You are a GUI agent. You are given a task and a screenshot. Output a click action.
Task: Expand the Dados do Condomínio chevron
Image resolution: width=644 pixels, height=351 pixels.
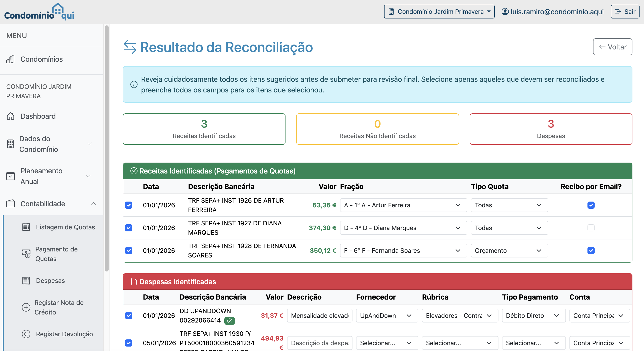coord(89,144)
